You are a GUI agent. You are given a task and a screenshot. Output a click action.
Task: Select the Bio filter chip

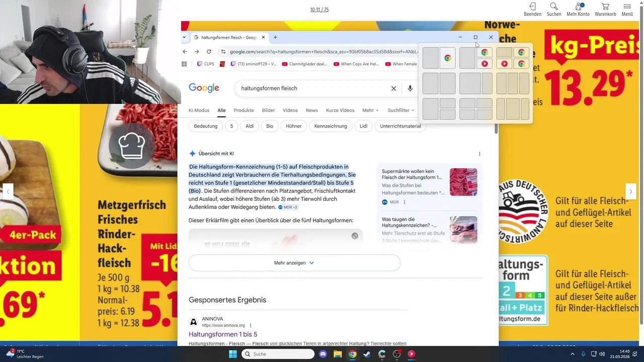[270, 126]
